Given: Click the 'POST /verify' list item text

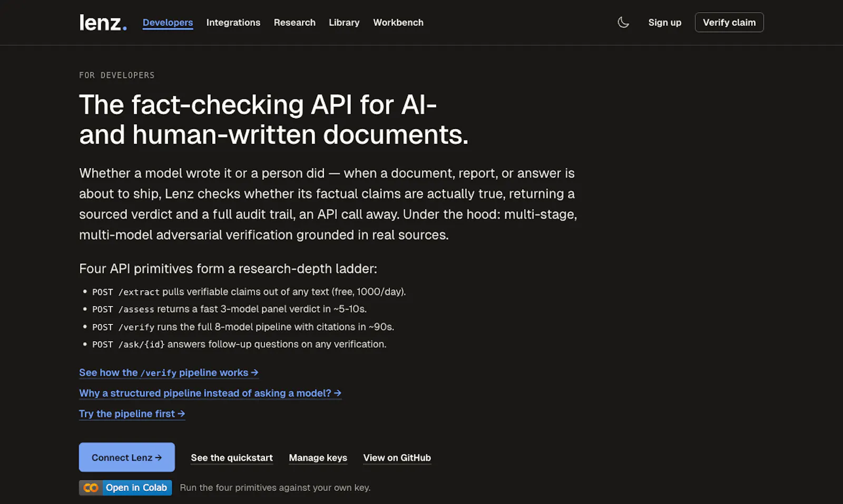Looking at the screenshot, I should pos(243,327).
